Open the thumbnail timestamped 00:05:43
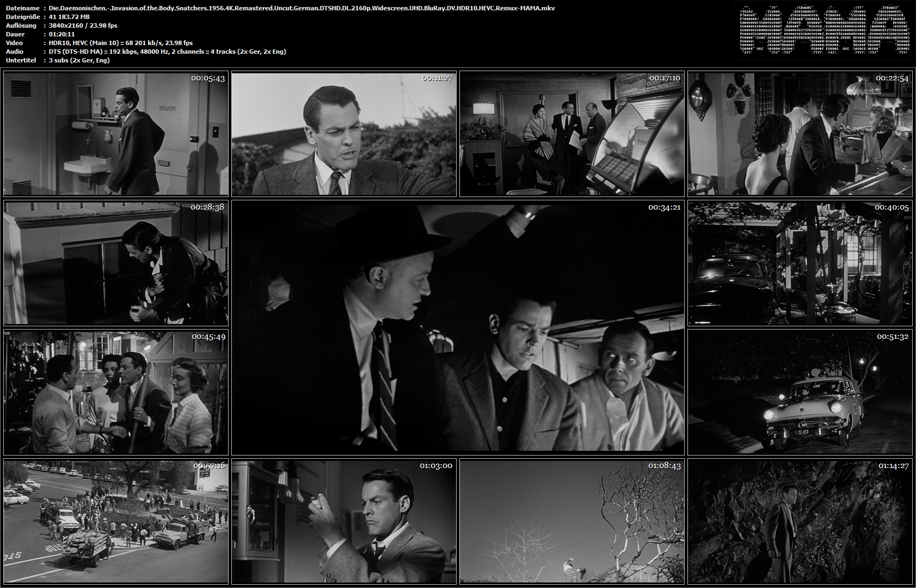This screenshot has height=588, width=916. 116,134
